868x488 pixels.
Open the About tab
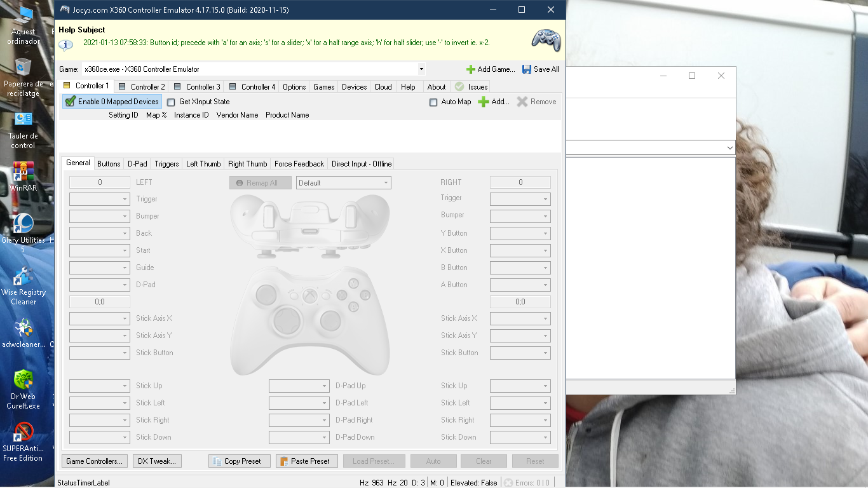click(x=437, y=87)
